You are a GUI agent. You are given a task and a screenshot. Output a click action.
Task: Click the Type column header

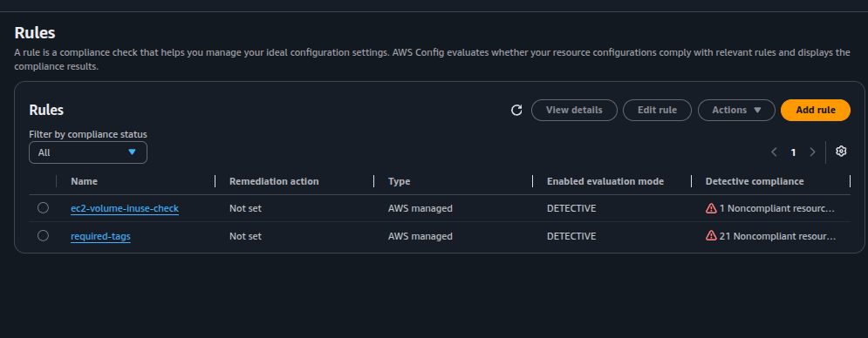tap(400, 181)
